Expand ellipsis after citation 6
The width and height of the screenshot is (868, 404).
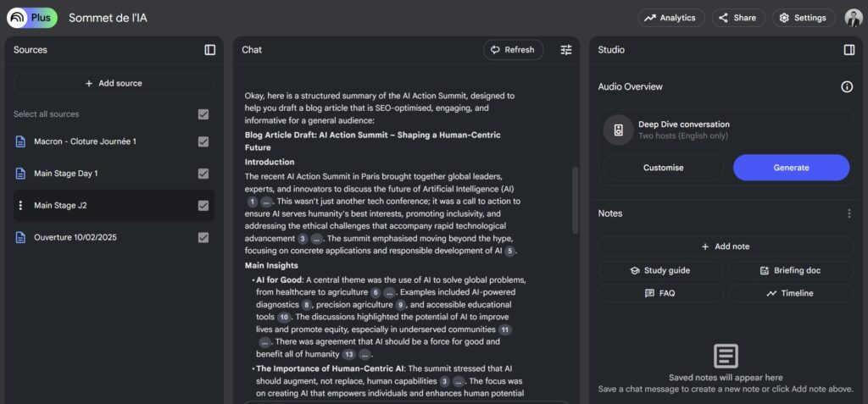(390, 292)
